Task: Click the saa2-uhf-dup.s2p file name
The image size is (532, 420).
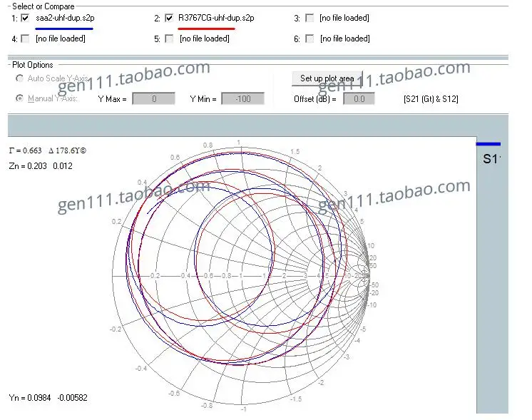Action: pos(65,18)
